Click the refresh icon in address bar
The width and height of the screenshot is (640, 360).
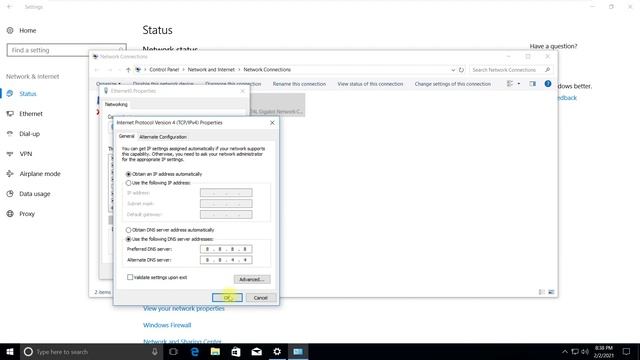click(461, 70)
